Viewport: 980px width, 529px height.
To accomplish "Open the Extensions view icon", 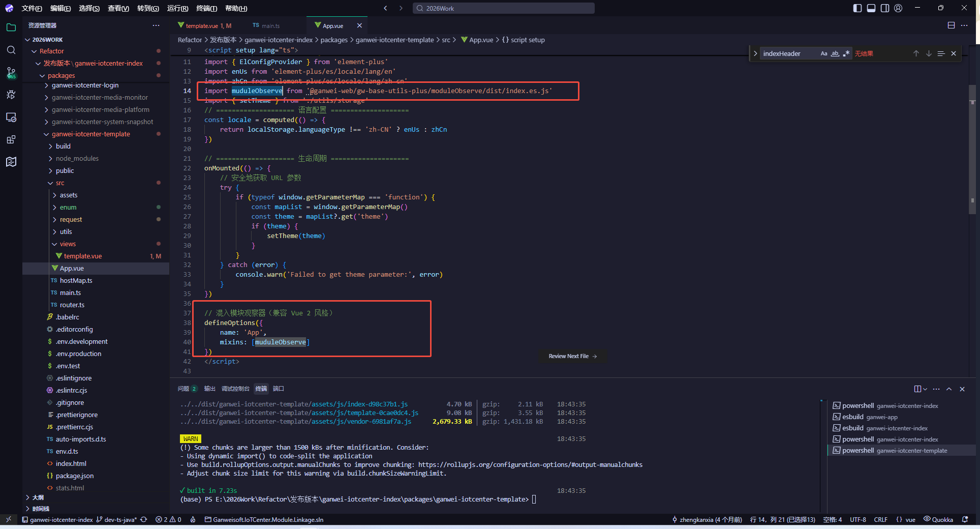I will pyautogui.click(x=11, y=139).
